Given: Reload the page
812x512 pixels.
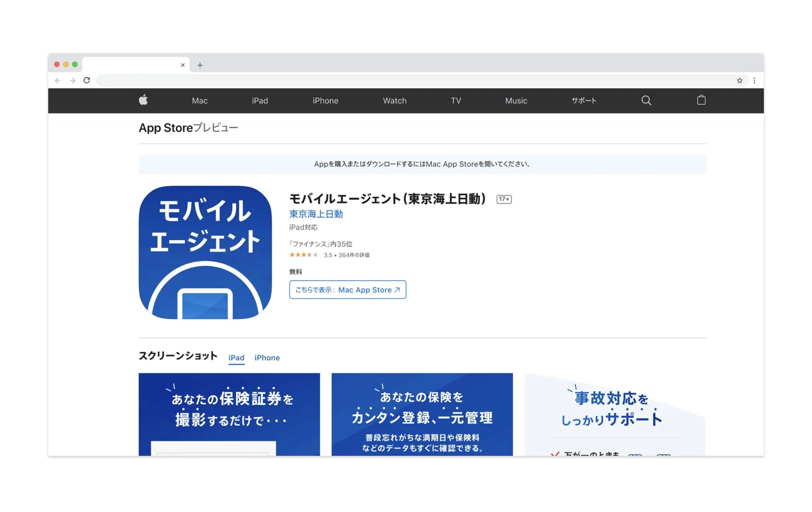Looking at the screenshot, I should pos(86,80).
